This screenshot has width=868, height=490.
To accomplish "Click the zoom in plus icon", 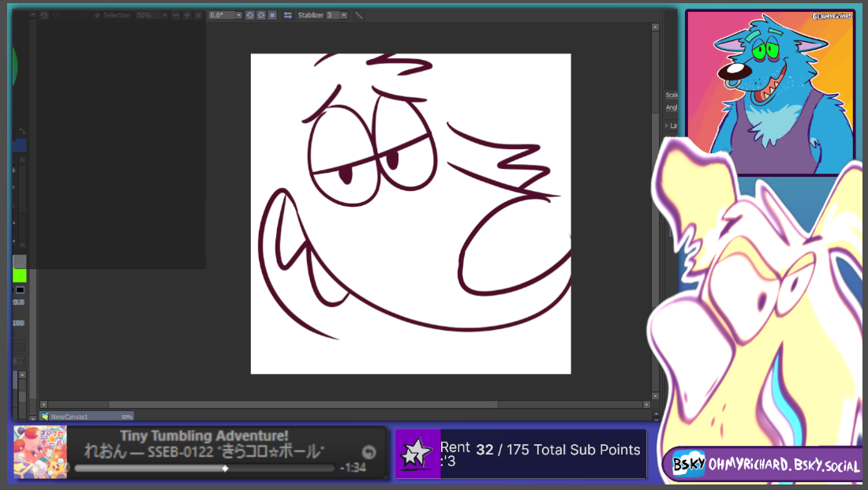I will click(187, 15).
